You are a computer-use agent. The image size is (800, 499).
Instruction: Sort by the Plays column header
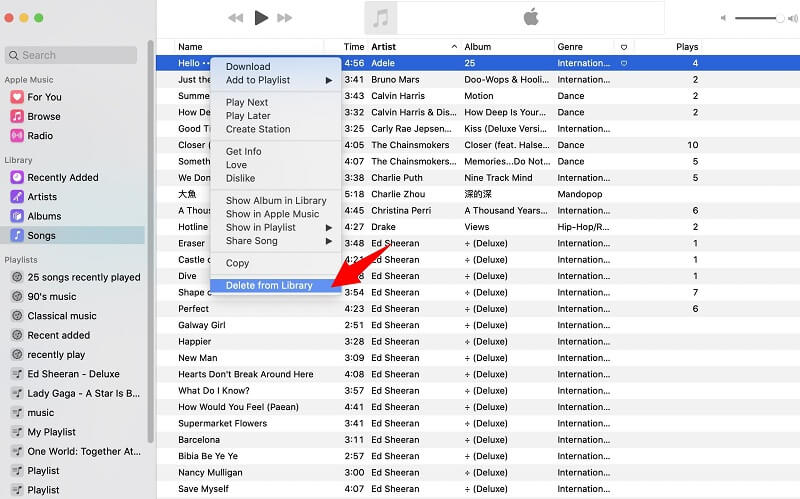click(x=687, y=46)
